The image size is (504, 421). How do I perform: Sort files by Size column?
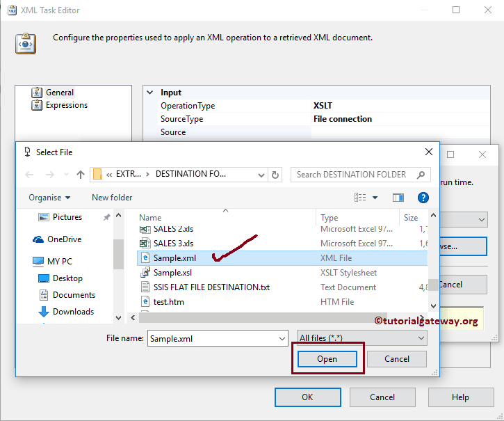pyautogui.click(x=411, y=218)
